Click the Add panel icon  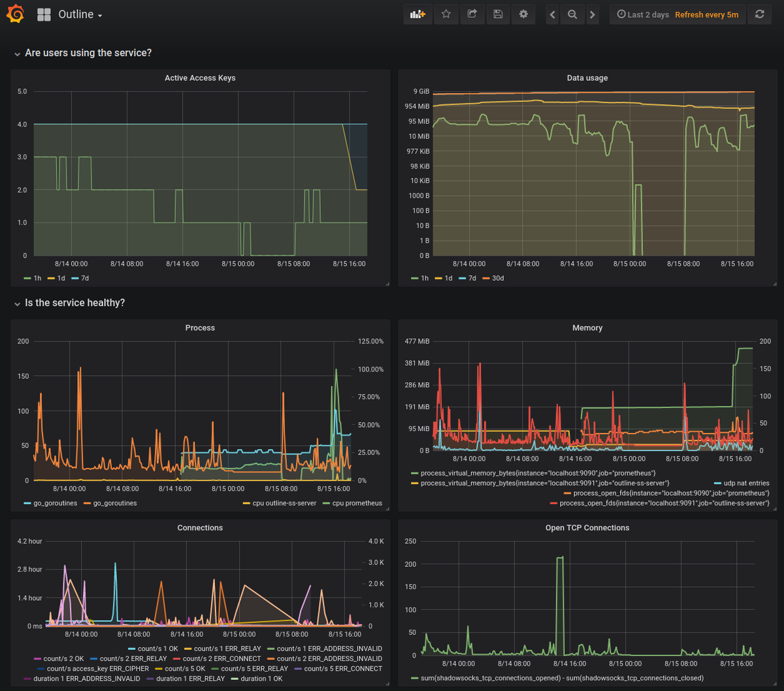pyautogui.click(x=417, y=14)
